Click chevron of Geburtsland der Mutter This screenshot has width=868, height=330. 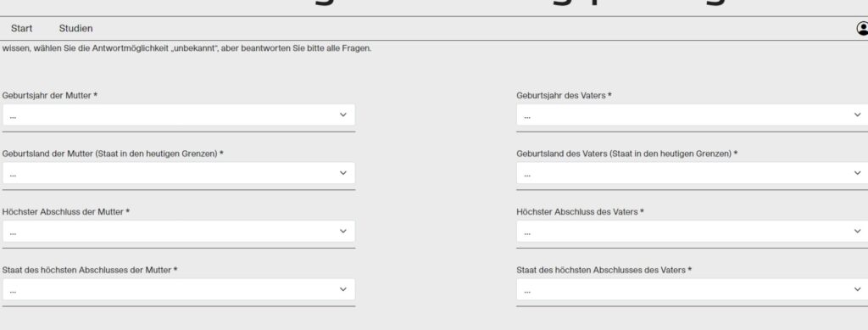[343, 173]
